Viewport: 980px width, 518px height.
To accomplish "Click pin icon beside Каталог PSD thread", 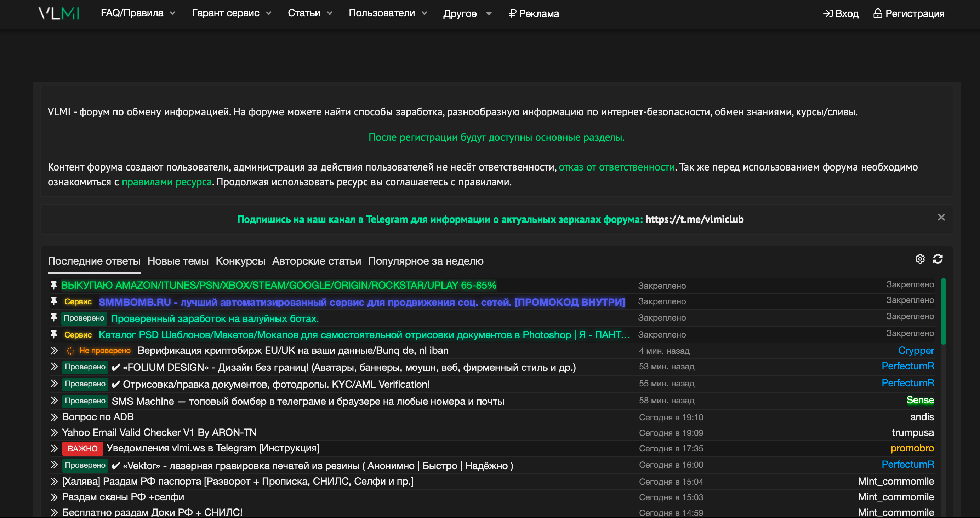I will (54, 335).
